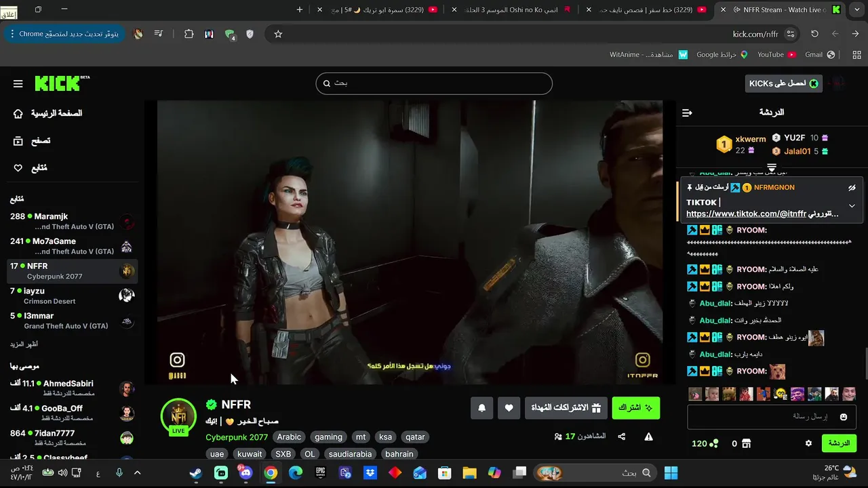Screen dimensions: 868x488
Task: Open l3mmar channel in sidebar
Action: [71, 321]
